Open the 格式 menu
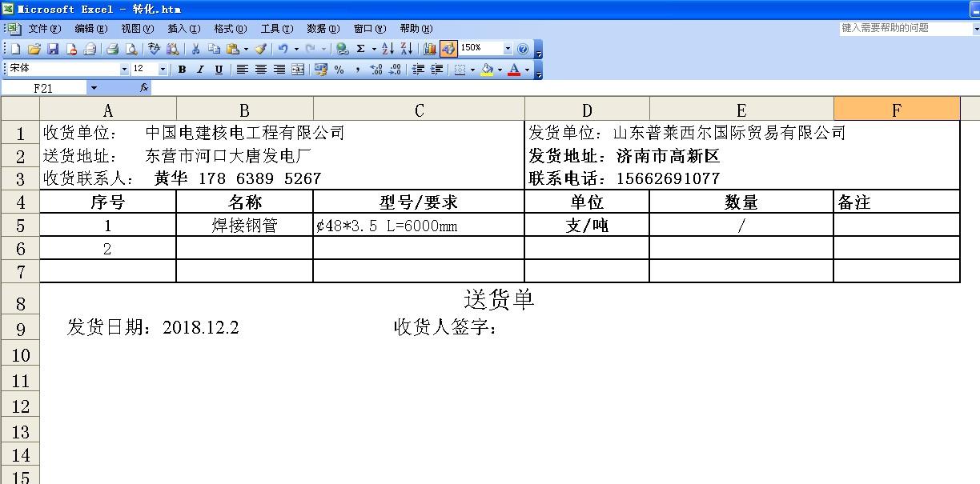Viewport: 980px width, 484px height. click(x=230, y=28)
